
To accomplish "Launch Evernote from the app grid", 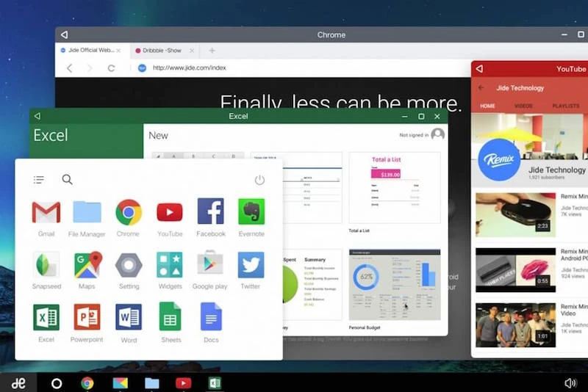I will point(251,213).
